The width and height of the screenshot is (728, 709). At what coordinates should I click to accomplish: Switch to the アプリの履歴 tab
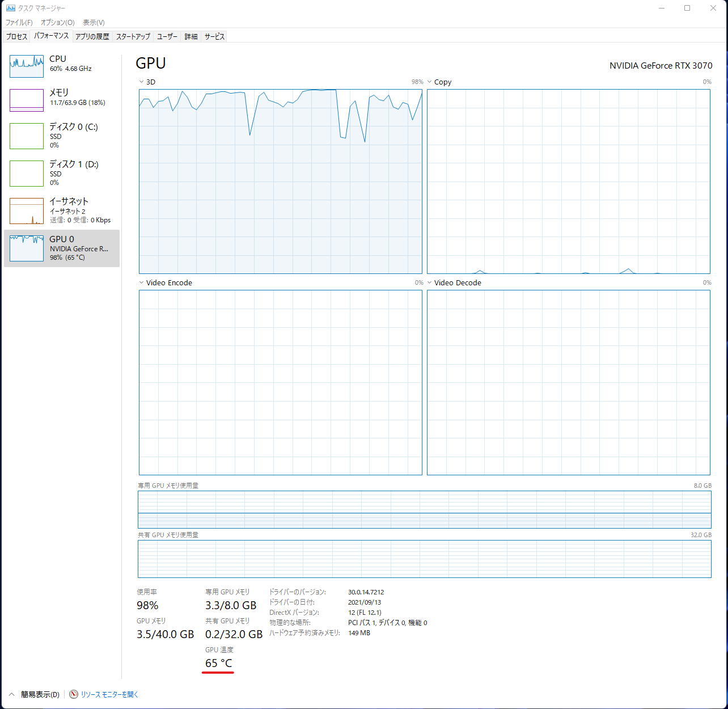tap(92, 36)
